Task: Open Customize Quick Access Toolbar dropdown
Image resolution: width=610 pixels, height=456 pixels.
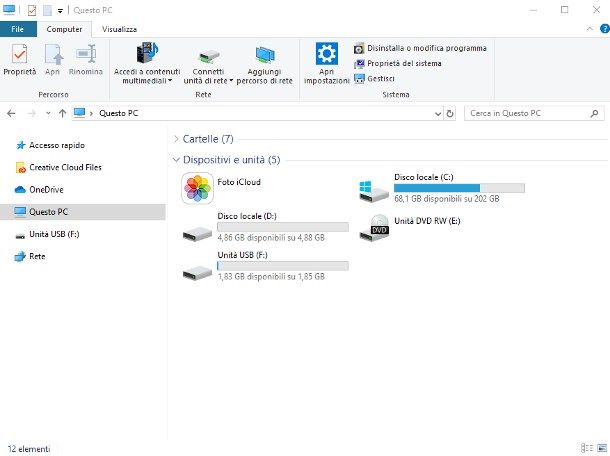Action: click(x=60, y=11)
